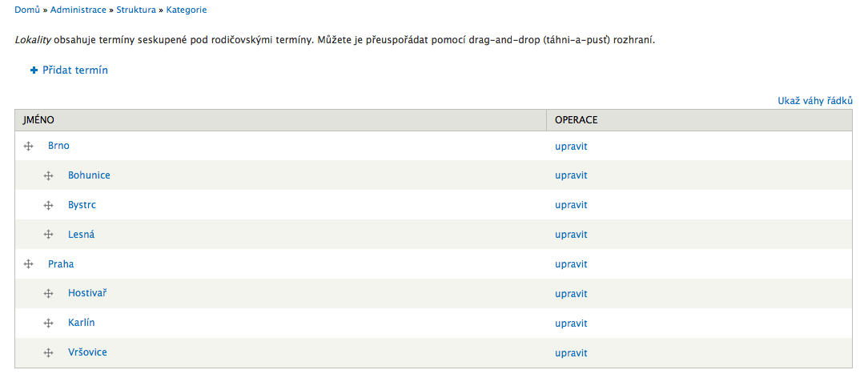Open the Domů breadcrumb link
The height and width of the screenshot is (374, 868).
[x=27, y=10]
